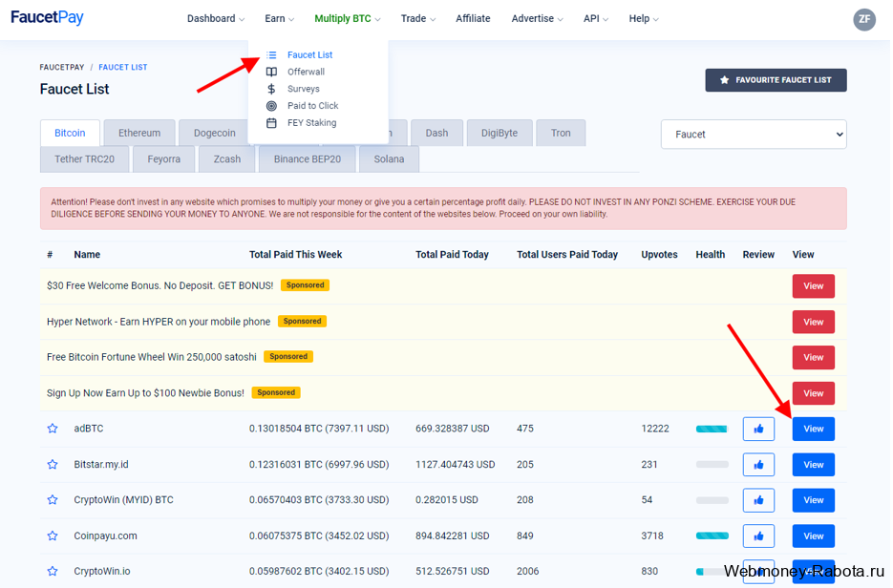Switch to the Zcash tab
The image size is (893, 588).
click(227, 158)
